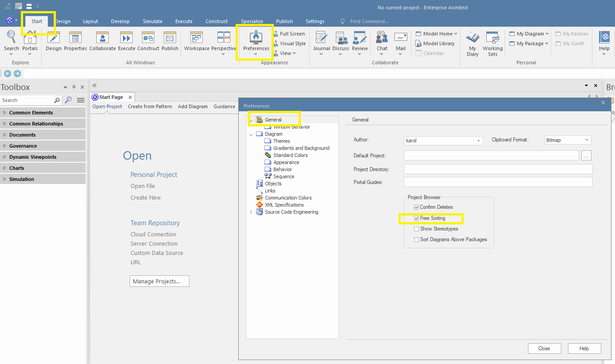
Task: Click the back navigation arrow
Action: (x=8, y=74)
